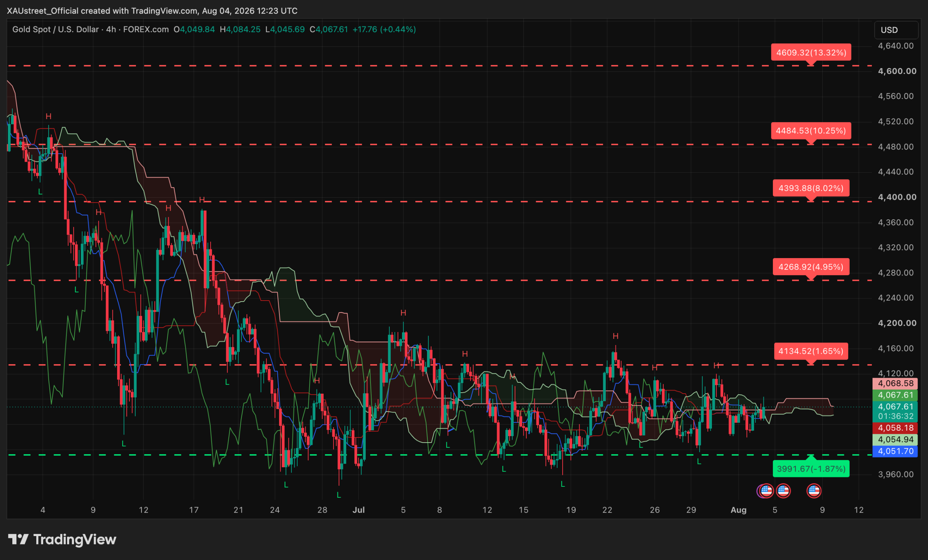The width and height of the screenshot is (928, 560).
Task: Click the 01:36:32 bar countdown tag
Action: pos(895,416)
